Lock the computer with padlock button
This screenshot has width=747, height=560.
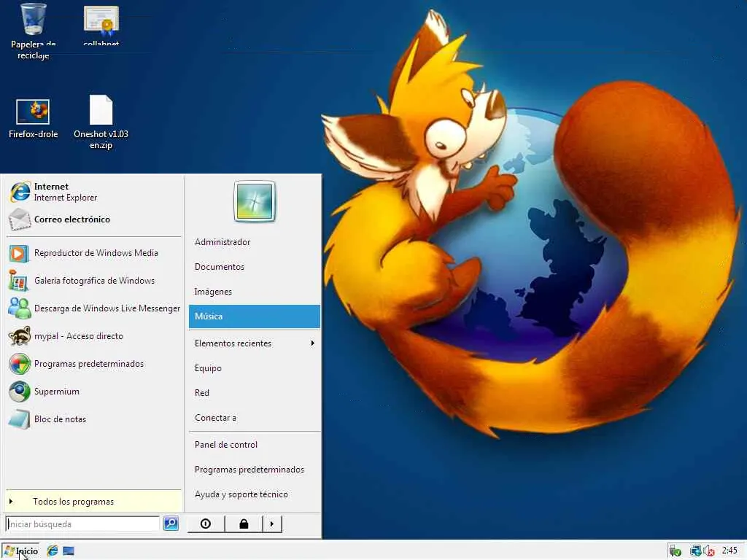click(x=244, y=524)
